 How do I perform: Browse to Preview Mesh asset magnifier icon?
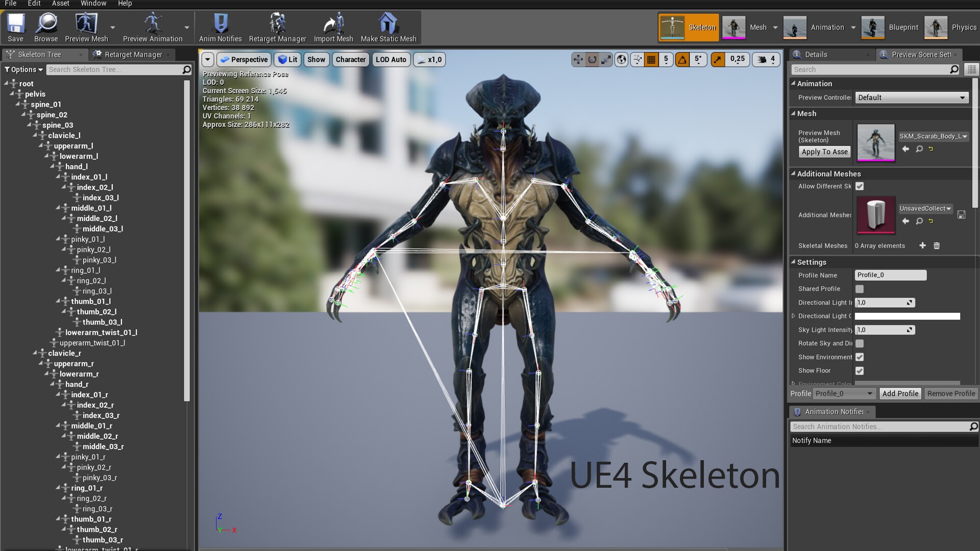pos(919,149)
